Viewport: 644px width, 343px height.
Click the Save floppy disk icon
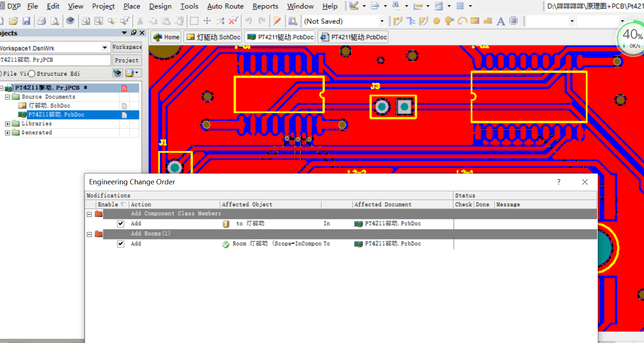(x=26, y=21)
